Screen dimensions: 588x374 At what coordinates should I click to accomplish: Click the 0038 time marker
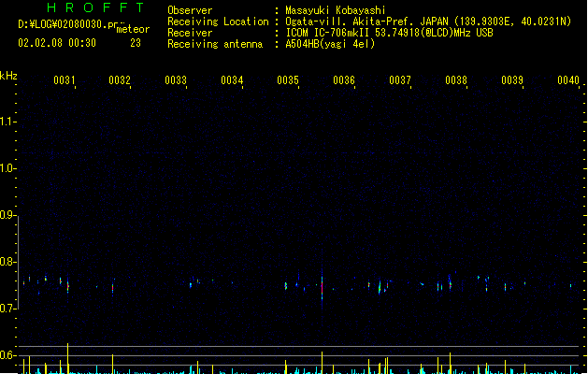[x=456, y=80]
